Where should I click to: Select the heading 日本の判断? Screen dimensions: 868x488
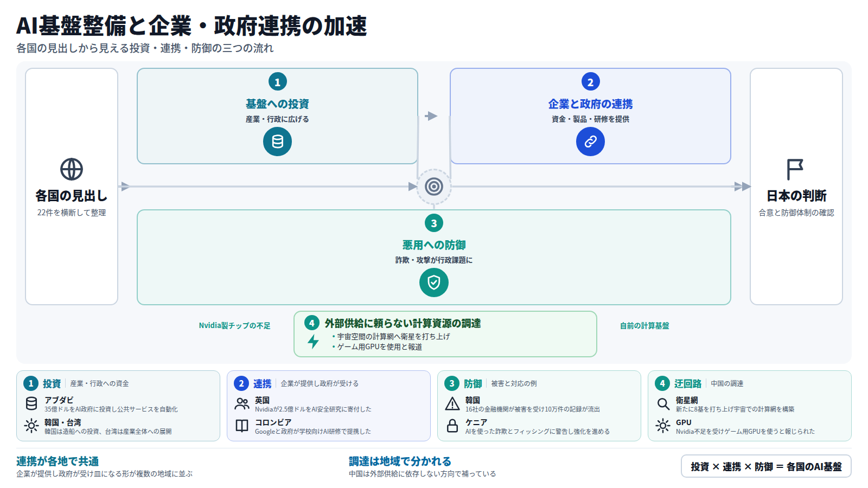tap(796, 196)
